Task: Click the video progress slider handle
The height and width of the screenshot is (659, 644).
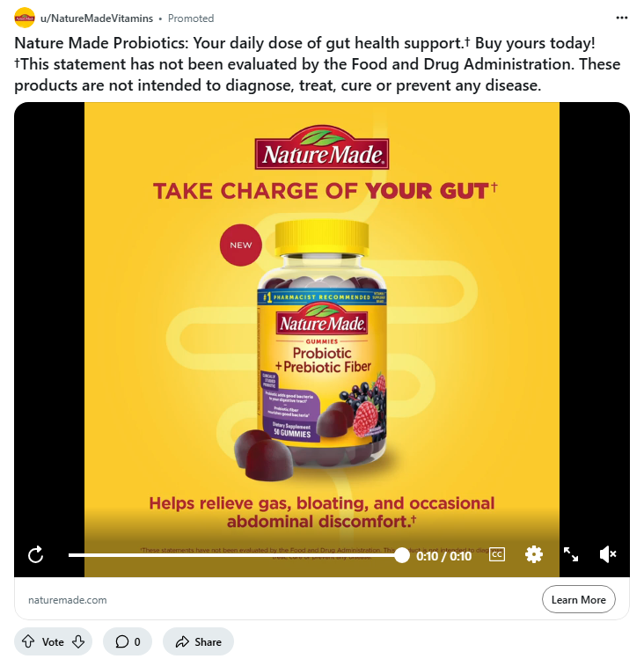Action: (x=402, y=555)
